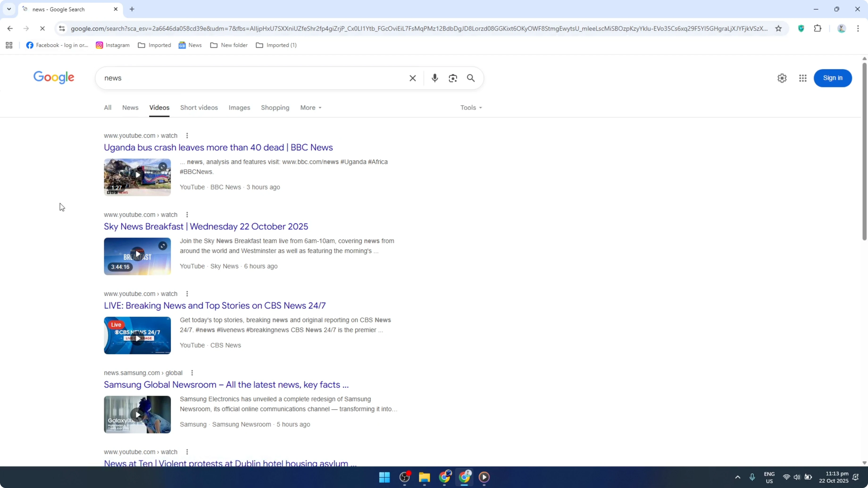The height and width of the screenshot is (488, 868).
Task: Stop loading the page
Action: [x=42, y=29]
